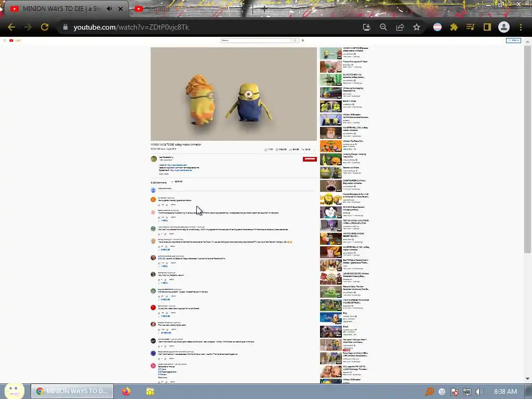The height and width of the screenshot is (399, 532).
Task: Save the video with the Save button
Action: [306, 149]
